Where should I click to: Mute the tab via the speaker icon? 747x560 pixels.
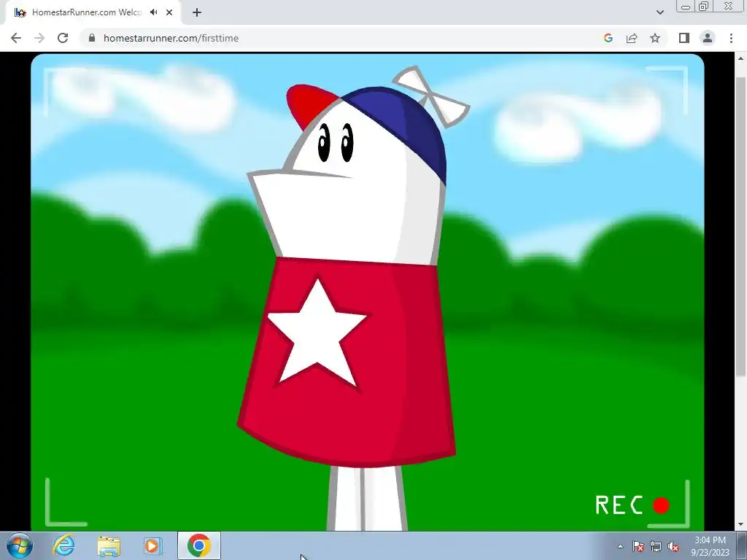tap(153, 12)
